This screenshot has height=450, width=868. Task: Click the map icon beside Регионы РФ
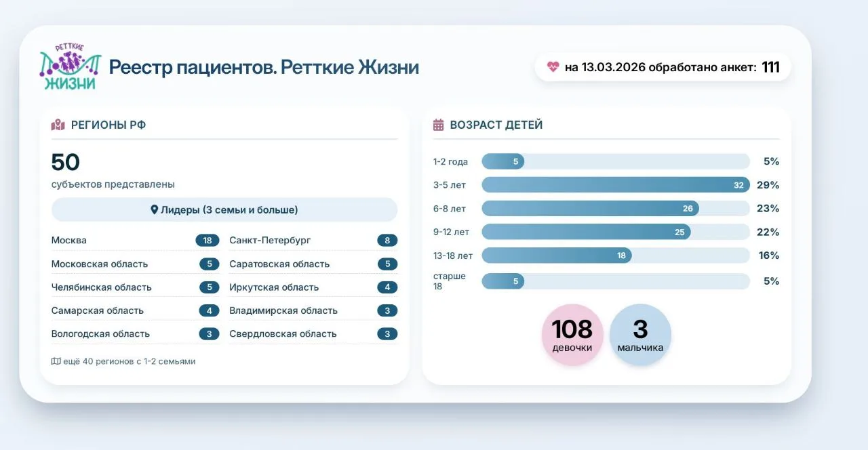(x=58, y=125)
